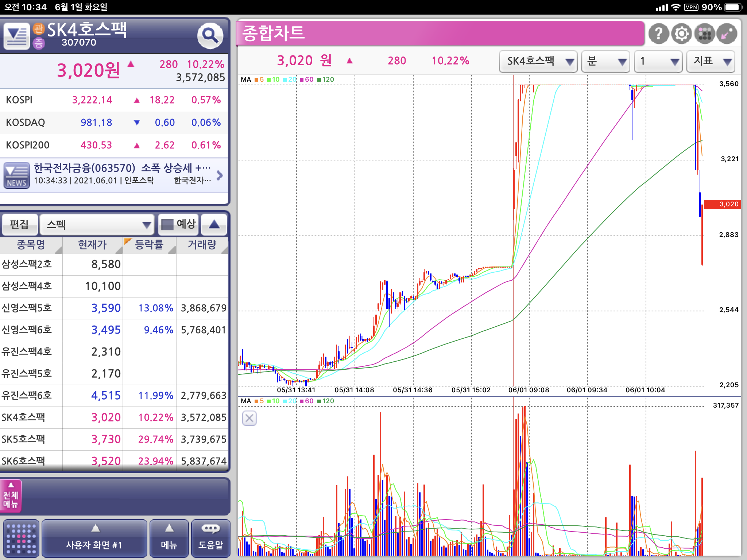This screenshot has height=560, width=747.
Task: Open the dotted screen grid icon
Action: pyautogui.click(x=21, y=538)
